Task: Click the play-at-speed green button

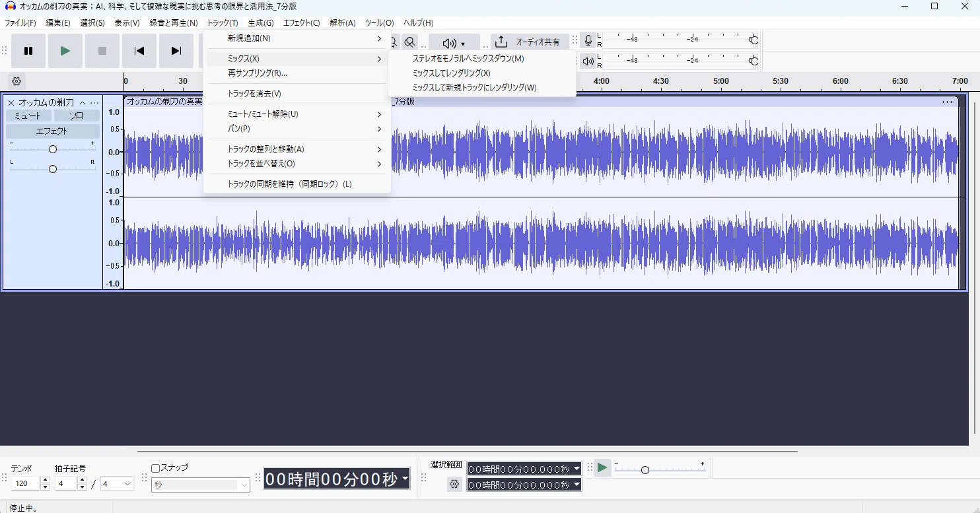Action: tap(602, 467)
